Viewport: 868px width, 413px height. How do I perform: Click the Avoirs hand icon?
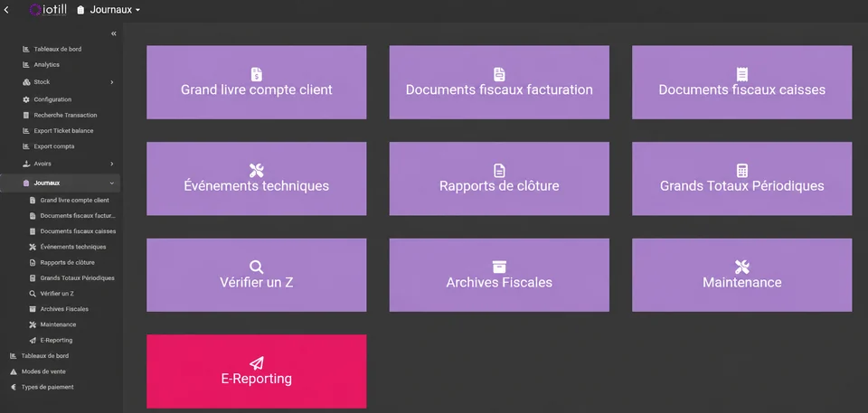coord(26,164)
